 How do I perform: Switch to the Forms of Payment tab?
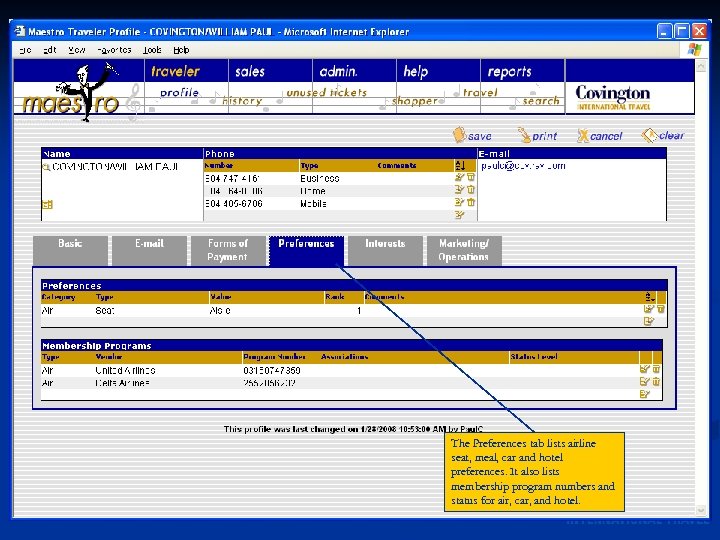pos(228,250)
